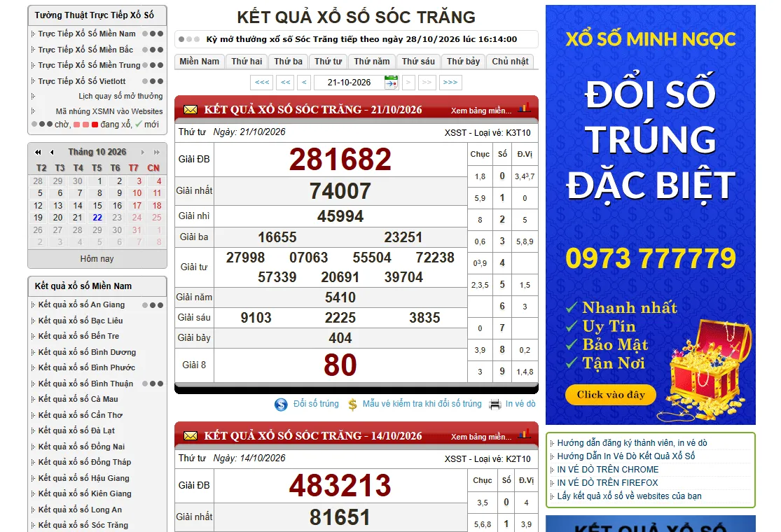Viewport: 781px width, 532px height.
Task: Open Trực Tiếp Xổ Số Miền Trung
Action: [x=89, y=65]
